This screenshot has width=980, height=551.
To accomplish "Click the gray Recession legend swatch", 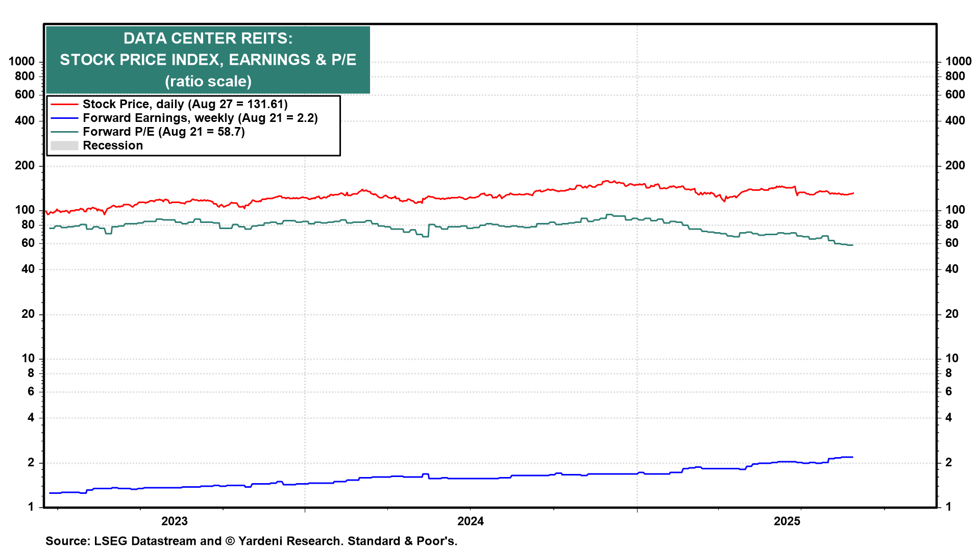I will point(64,145).
